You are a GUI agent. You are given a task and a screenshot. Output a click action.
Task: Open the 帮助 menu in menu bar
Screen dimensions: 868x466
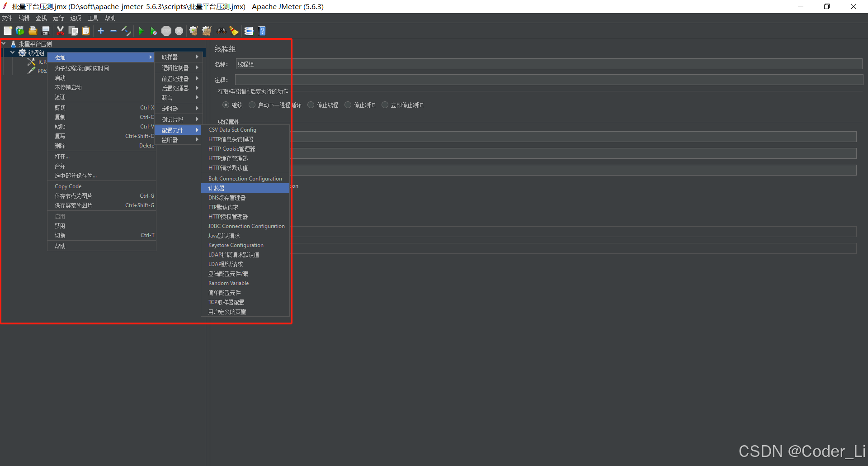[x=110, y=18]
